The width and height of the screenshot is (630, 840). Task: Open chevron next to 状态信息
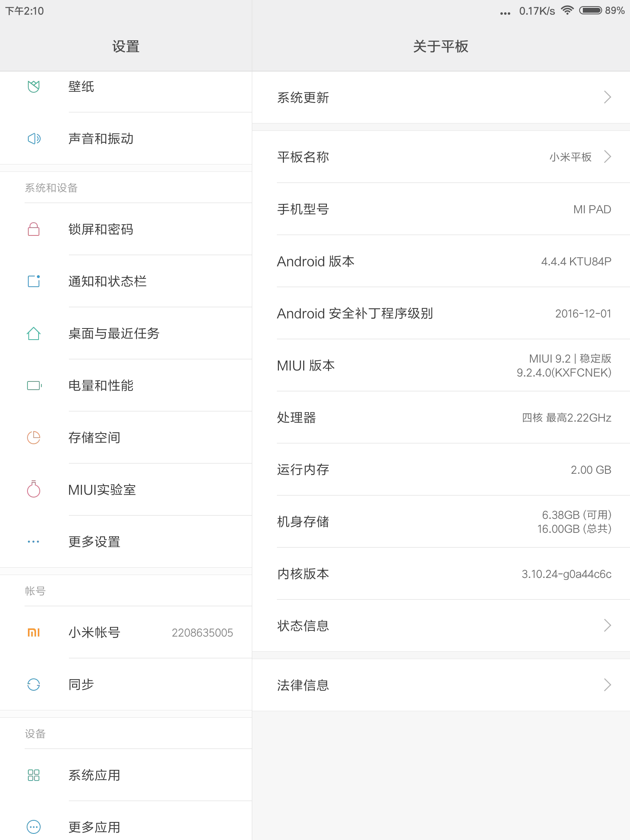tap(607, 625)
